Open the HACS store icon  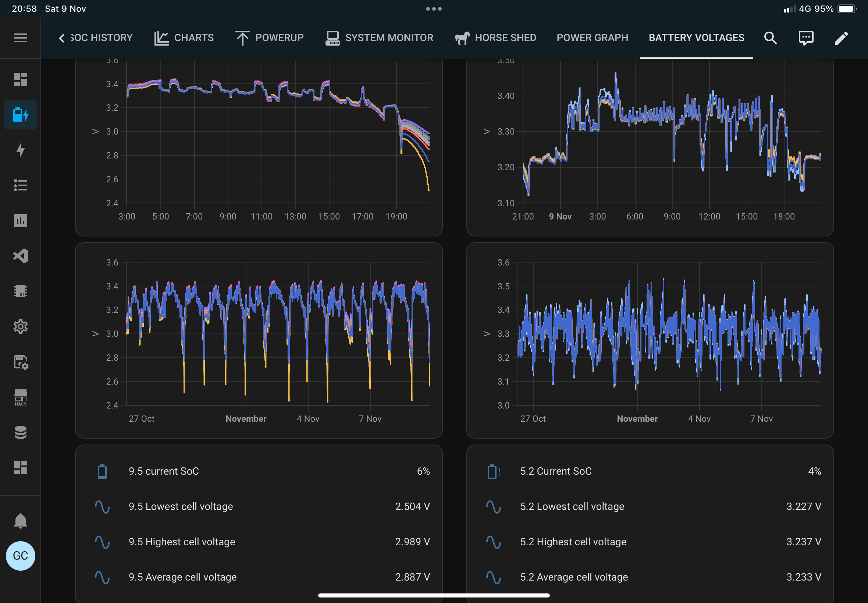[x=20, y=397]
